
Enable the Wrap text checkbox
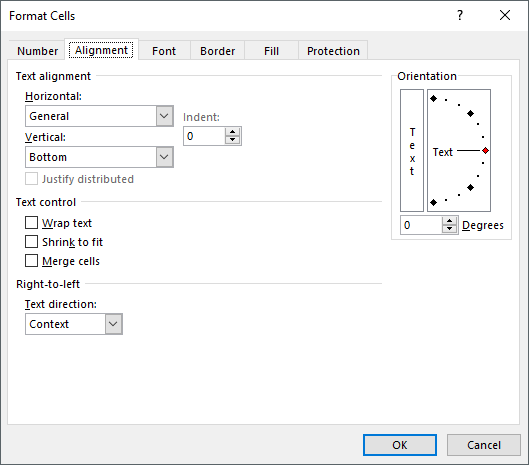(31, 223)
